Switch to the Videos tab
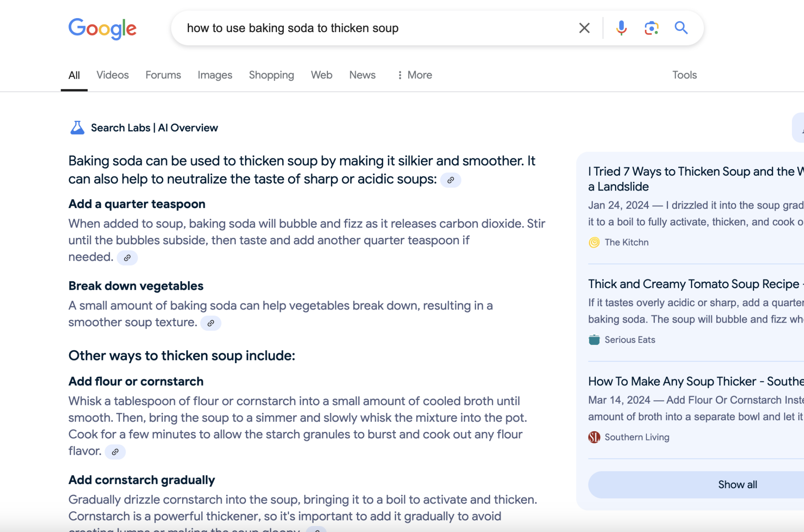This screenshot has width=804, height=532. [112, 75]
